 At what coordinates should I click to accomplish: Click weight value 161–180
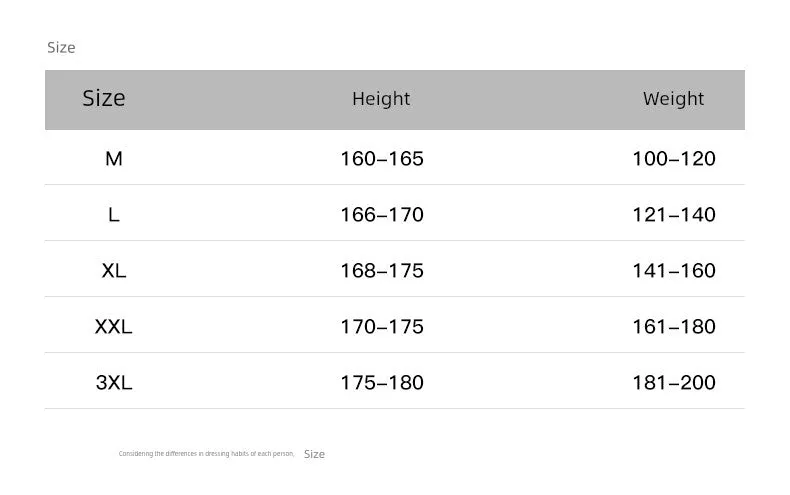[674, 327]
